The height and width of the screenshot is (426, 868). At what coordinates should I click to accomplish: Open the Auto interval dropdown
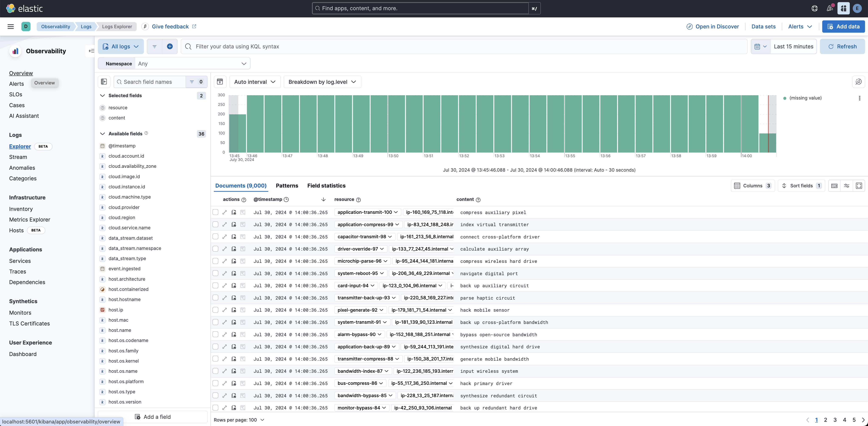255,82
